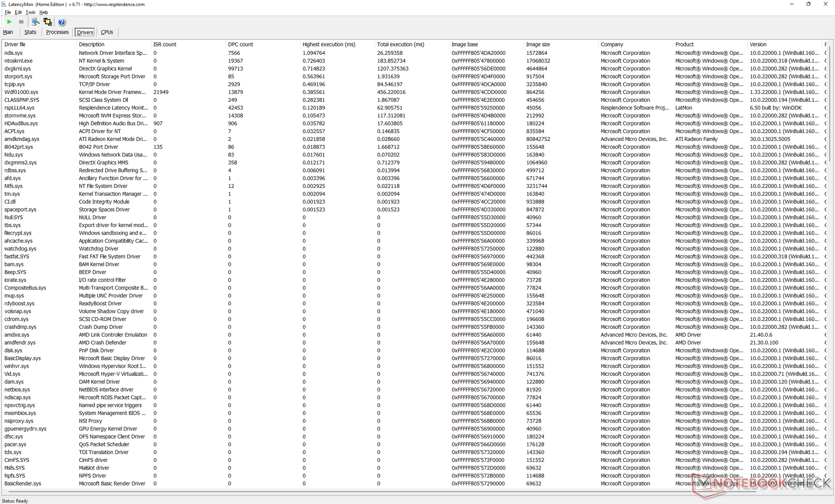Open the Edit menu
This screenshot has width=835, height=504.
18,12
